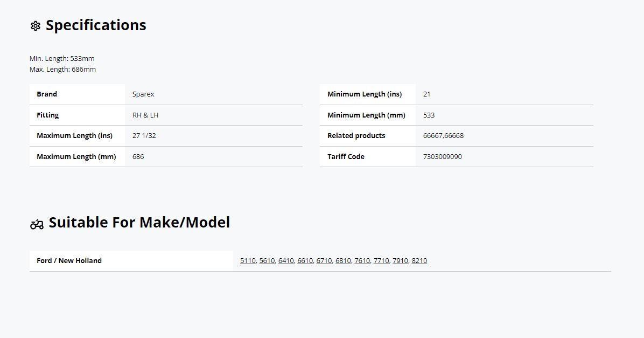Click the Specifications heading

(96, 25)
